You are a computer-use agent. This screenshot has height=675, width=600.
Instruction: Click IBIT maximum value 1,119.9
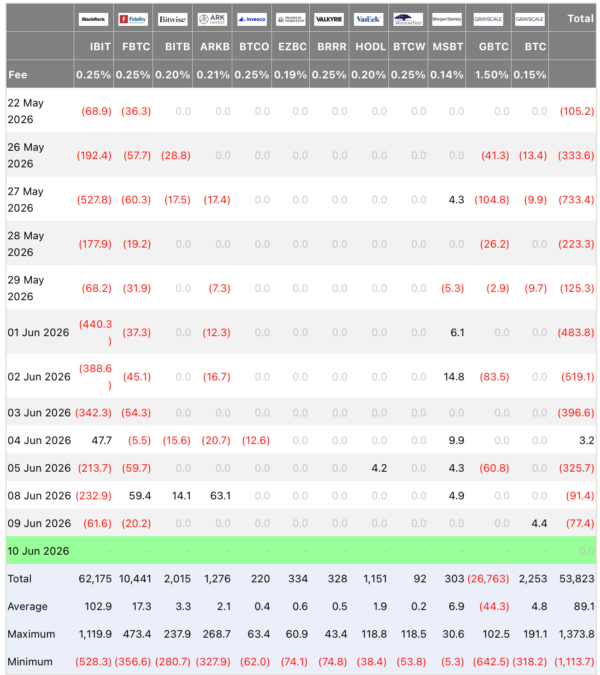(95, 634)
